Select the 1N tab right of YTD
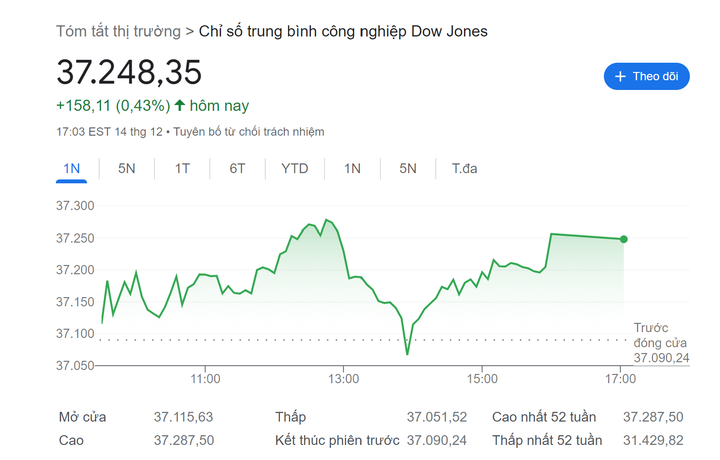 coord(352,168)
